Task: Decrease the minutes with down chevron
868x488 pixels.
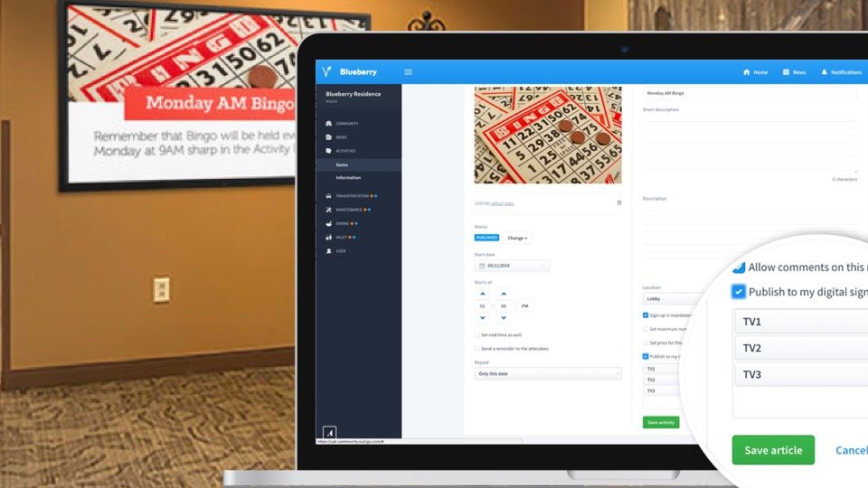Action: 504,318
